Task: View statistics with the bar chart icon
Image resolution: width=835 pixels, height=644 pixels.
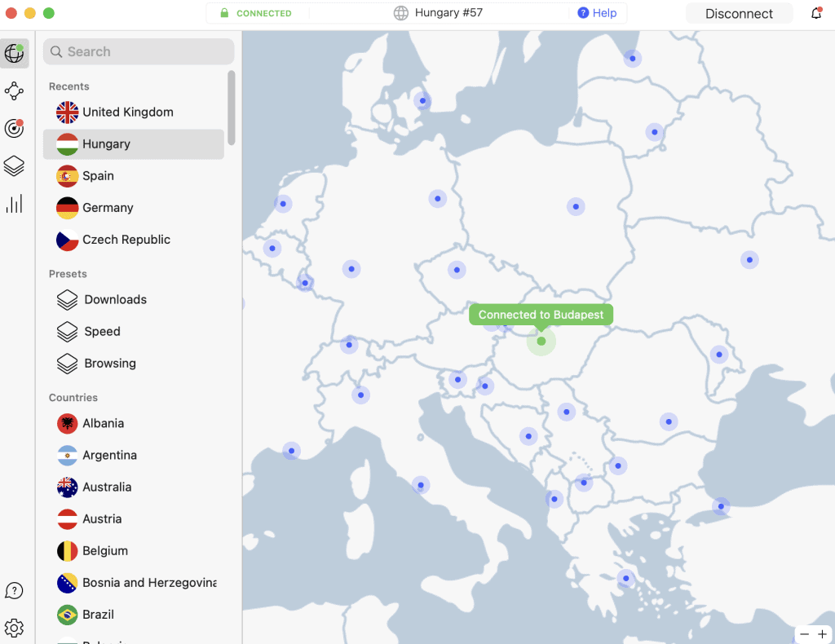Action: [14, 203]
